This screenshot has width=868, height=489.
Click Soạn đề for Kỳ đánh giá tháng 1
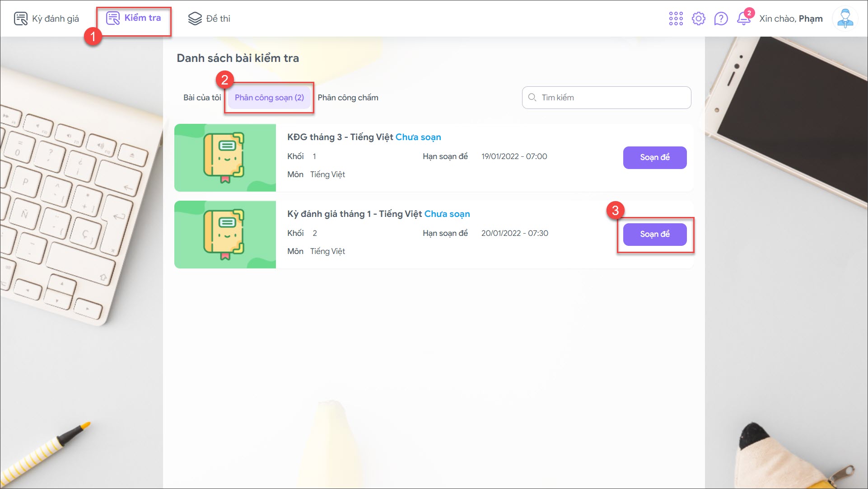coord(654,234)
